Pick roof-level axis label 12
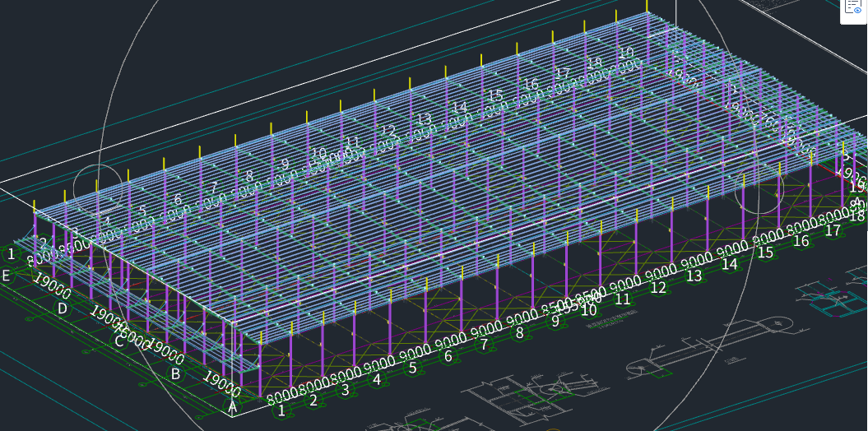 click(x=388, y=131)
